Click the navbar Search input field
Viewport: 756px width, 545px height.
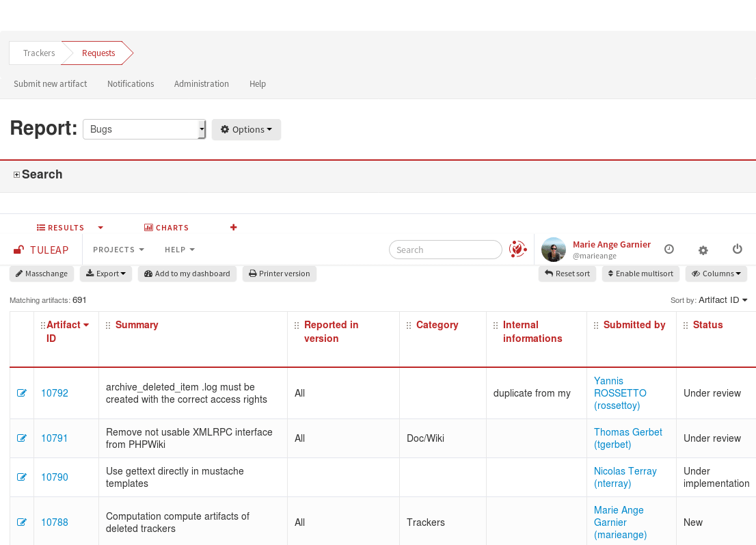(x=446, y=250)
